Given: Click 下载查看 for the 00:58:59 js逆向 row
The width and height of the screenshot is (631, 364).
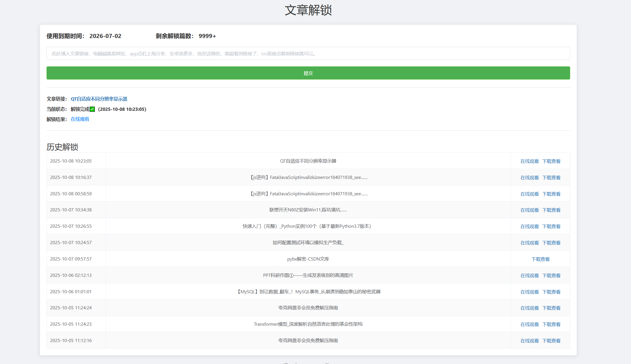Looking at the screenshot, I should pyautogui.click(x=551, y=194).
